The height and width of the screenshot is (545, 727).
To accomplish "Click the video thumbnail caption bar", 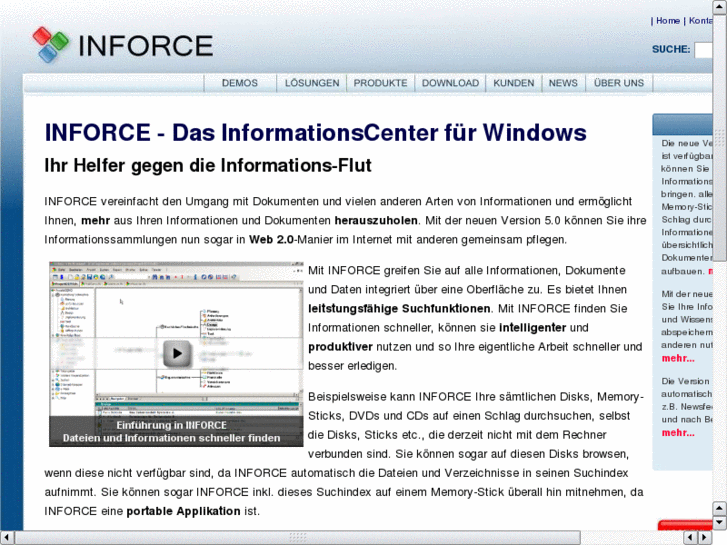I will pyautogui.click(x=176, y=431).
